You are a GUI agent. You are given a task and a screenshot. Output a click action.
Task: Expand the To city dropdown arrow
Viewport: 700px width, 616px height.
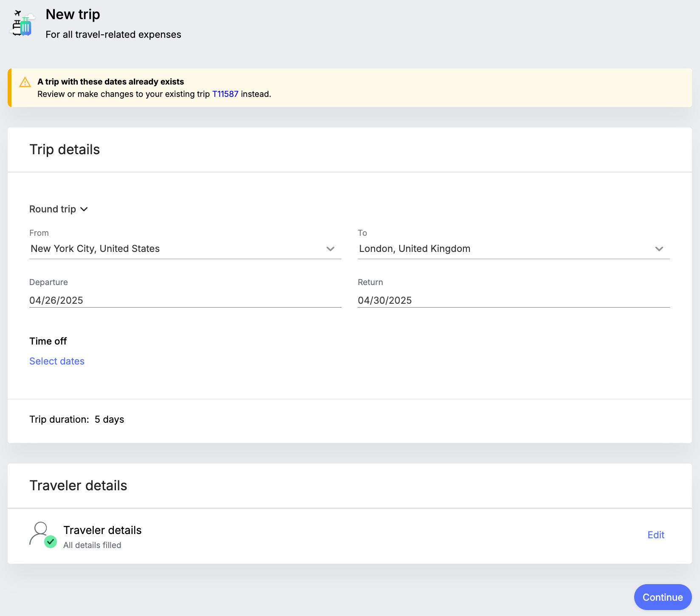(x=659, y=249)
